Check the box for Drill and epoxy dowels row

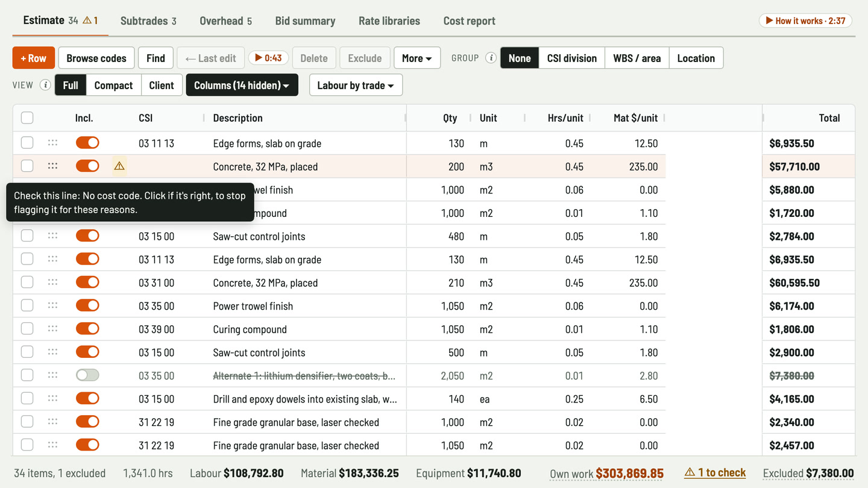point(27,399)
